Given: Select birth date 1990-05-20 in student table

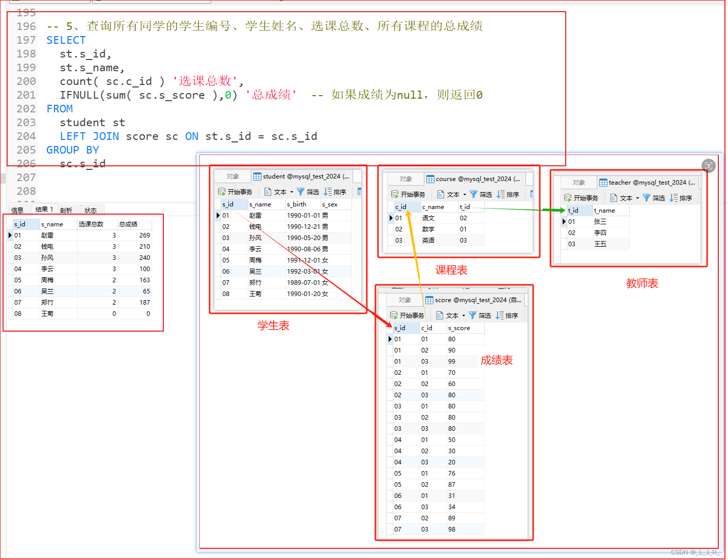Looking at the screenshot, I should (x=303, y=238).
